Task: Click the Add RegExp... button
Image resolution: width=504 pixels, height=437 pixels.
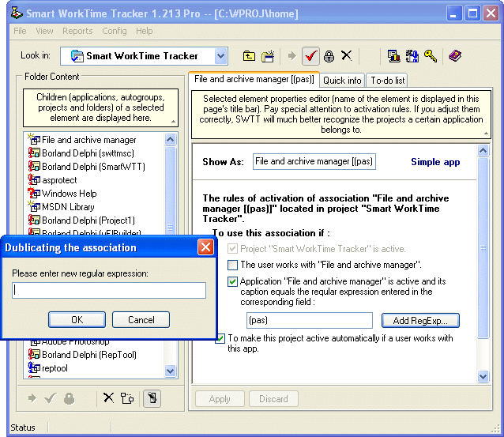Action: (420, 321)
